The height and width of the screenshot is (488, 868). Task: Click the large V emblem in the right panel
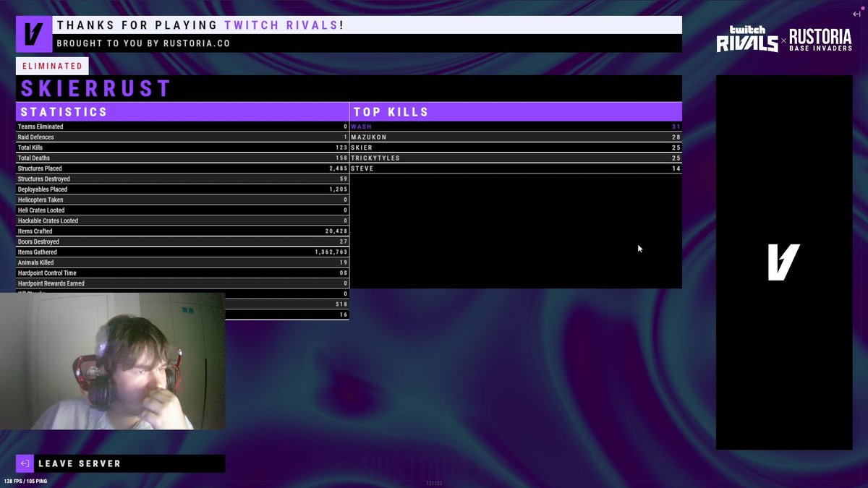pos(783,262)
